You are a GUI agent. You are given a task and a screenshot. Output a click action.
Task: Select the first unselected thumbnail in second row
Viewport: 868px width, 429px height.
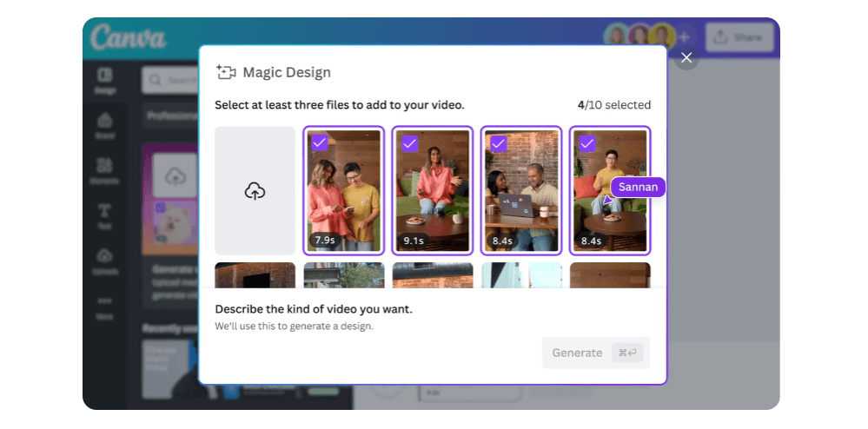(x=255, y=275)
